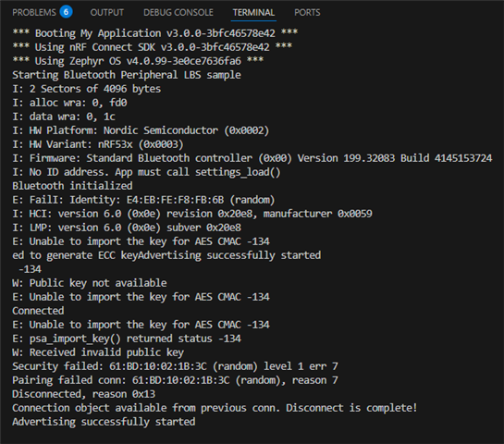Viewport: 504px width, 444px height.
Task: Click the 'Received invalid public key' warning
Action: click(x=98, y=352)
